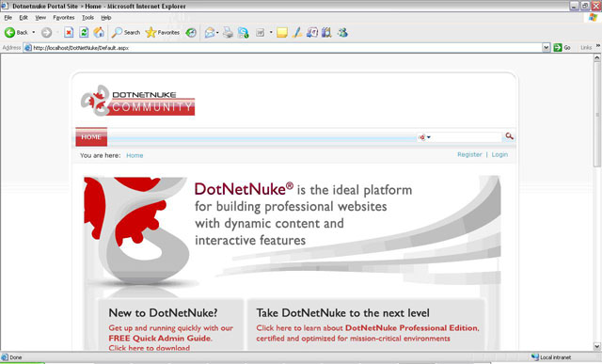Select the HOME navigation tab
The height and width of the screenshot is (364, 602).
(91, 137)
